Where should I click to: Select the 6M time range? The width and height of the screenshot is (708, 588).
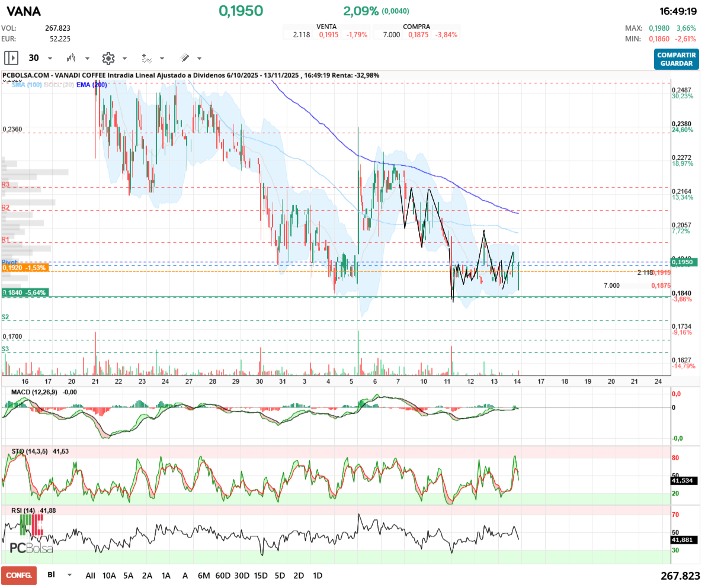[204, 576]
